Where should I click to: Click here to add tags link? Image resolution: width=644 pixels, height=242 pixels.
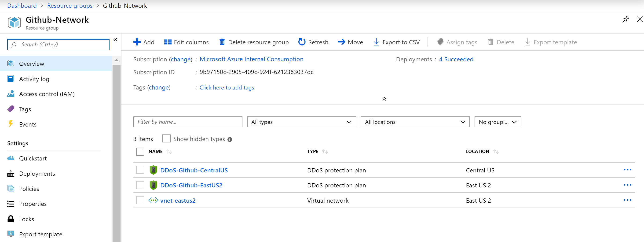227,88
